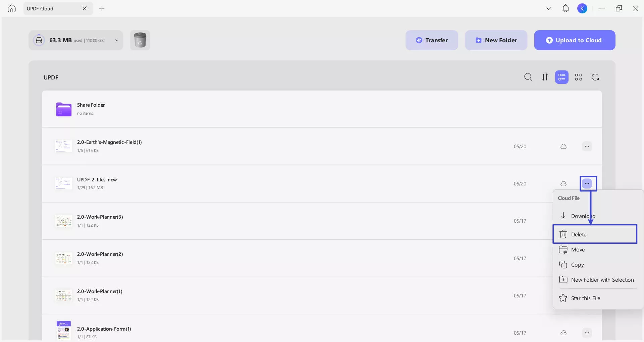This screenshot has width=644, height=342.
Task: Expand the title bar chevron dropdown
Action: coord(549,9)
